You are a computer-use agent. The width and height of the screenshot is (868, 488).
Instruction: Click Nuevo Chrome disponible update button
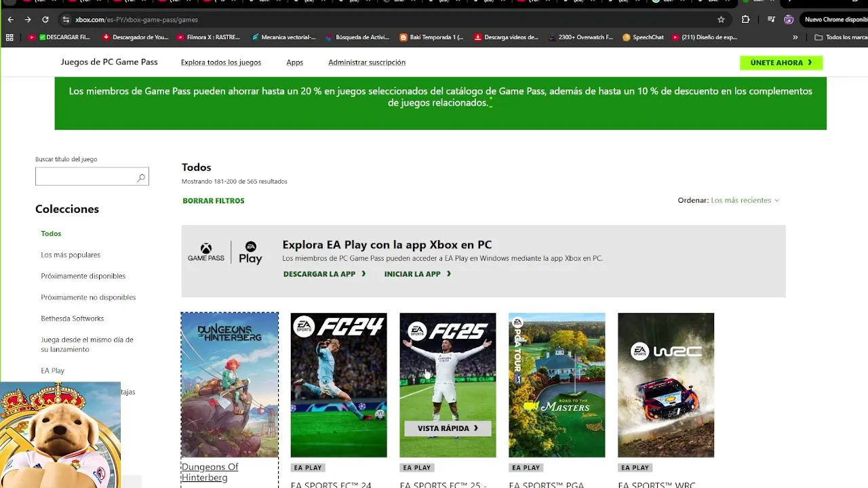pyautogui.click(x=835, y=20)
